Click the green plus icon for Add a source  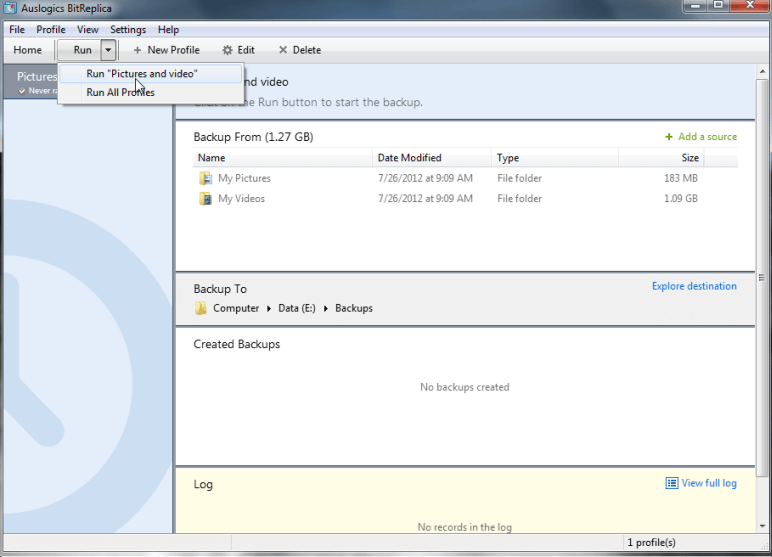669,137
